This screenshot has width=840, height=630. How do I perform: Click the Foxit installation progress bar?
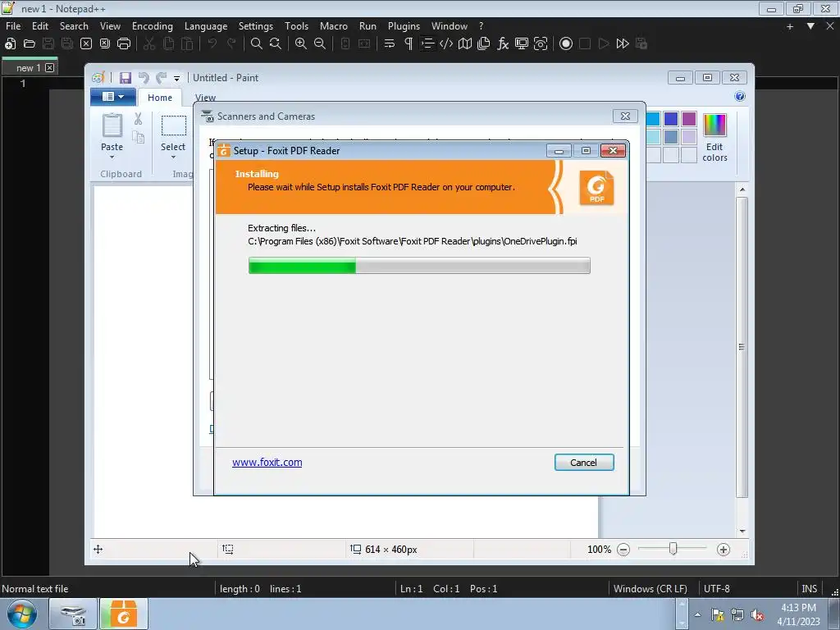click(419, 266)
